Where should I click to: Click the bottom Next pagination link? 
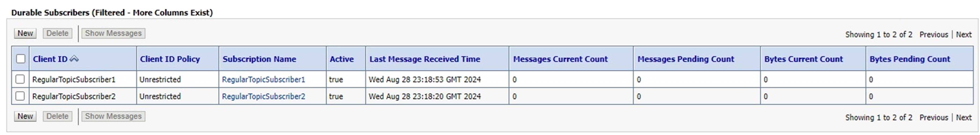[964, 117]
